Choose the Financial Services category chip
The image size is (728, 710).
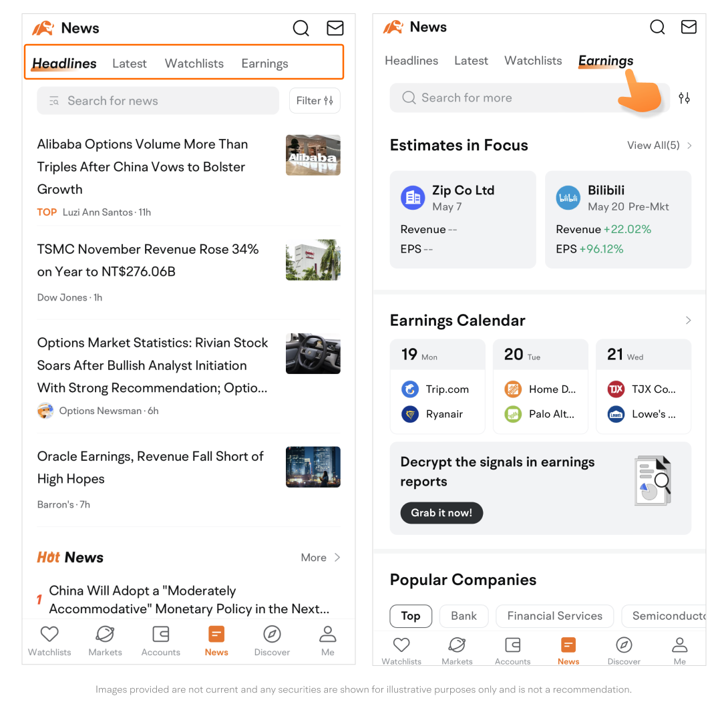click(x=554, y=616)
